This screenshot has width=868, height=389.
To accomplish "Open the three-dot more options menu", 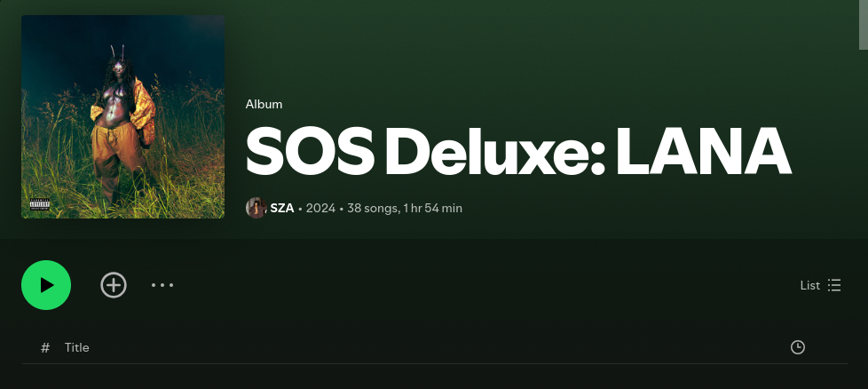I will click(162, 285).
